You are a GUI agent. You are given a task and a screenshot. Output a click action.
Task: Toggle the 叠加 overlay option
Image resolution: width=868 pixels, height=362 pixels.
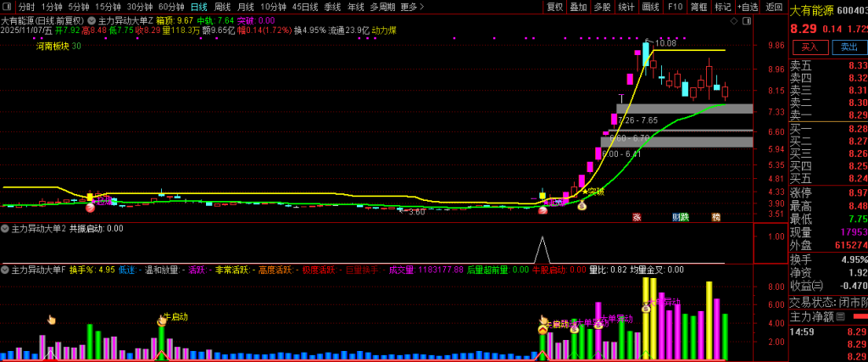coord(578,7)
